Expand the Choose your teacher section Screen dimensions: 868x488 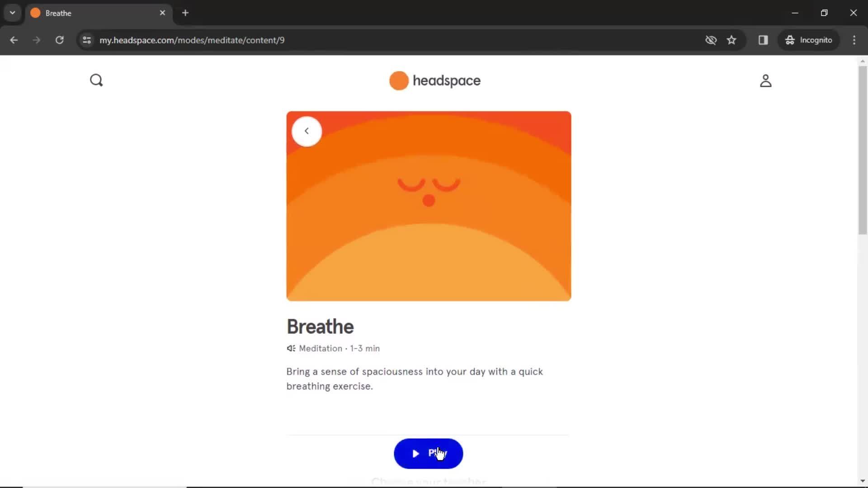pyautogui.click(x=428, y=481)
